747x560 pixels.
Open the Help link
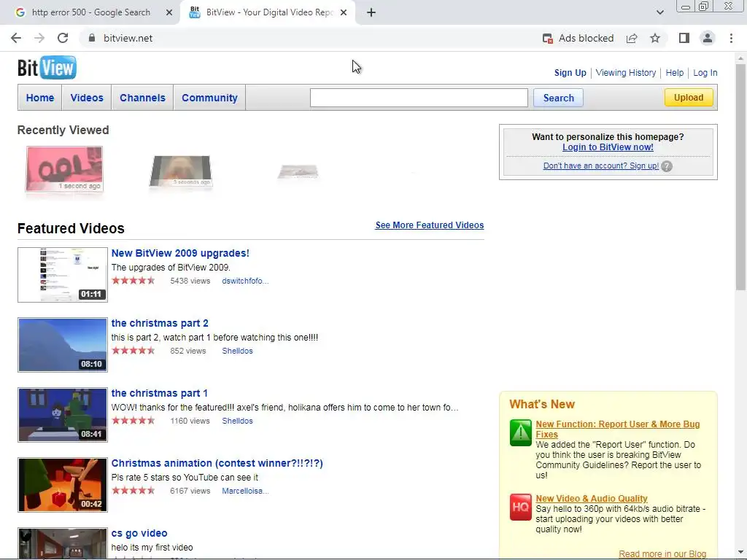(675, 73)
